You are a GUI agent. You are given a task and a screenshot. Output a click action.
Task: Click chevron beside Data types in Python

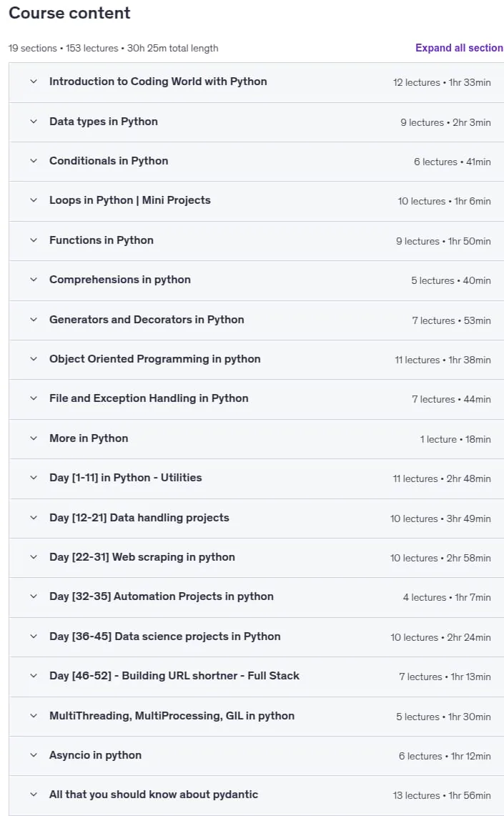tap(34, 122)
